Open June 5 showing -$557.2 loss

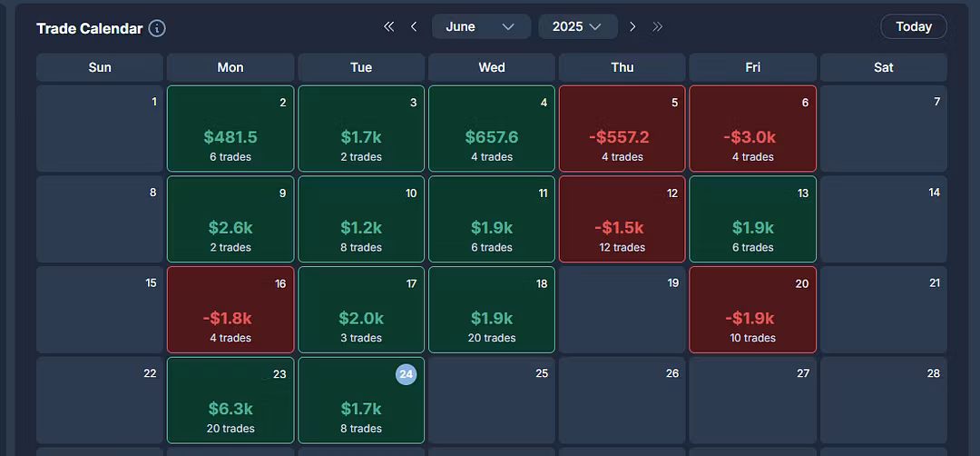(x=622, y=129)
